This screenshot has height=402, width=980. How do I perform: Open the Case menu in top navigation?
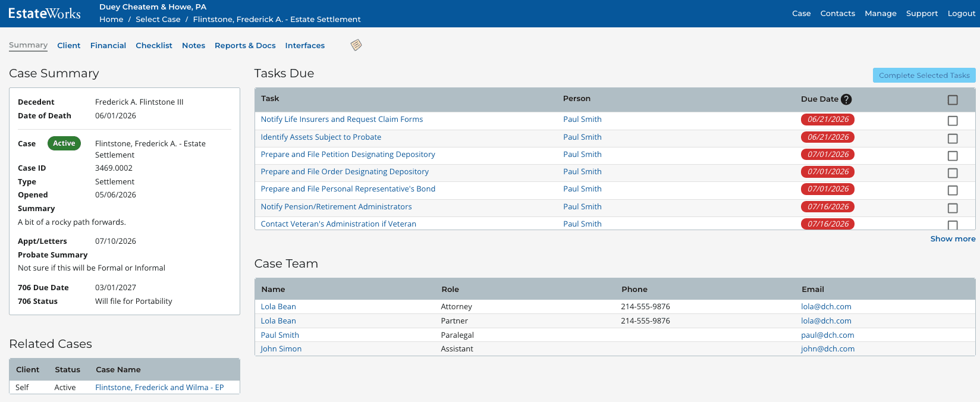click(801, 13)
